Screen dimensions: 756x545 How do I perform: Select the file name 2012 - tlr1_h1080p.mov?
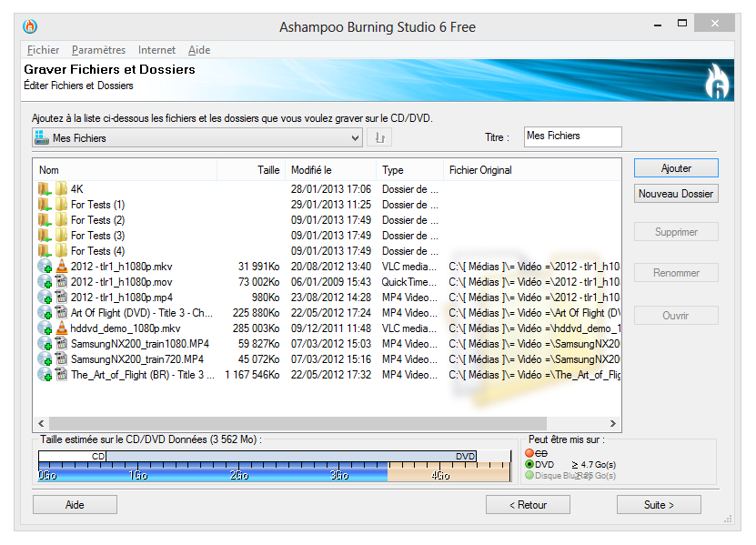pos(121,282)
